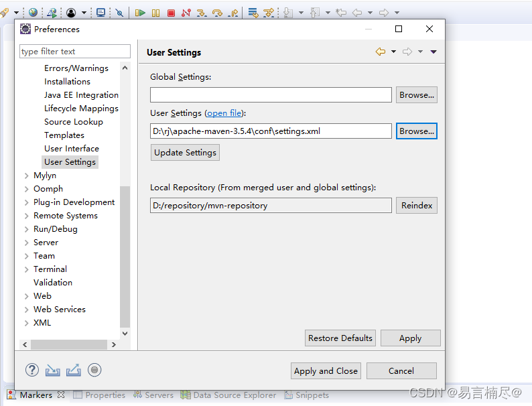
Task: Click grey forward arrow in User Settings header
Action: [x=407, y=52]
